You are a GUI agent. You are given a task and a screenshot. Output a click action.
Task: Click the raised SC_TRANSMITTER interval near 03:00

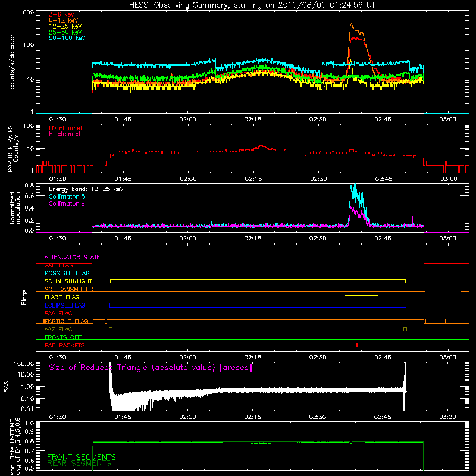(443, 287)
